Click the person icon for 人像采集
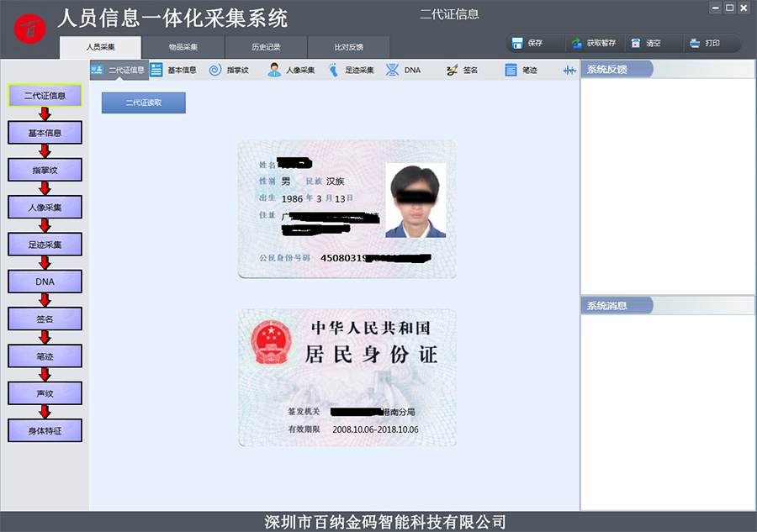Screen dimensions: 757x532 click(273, 70)
